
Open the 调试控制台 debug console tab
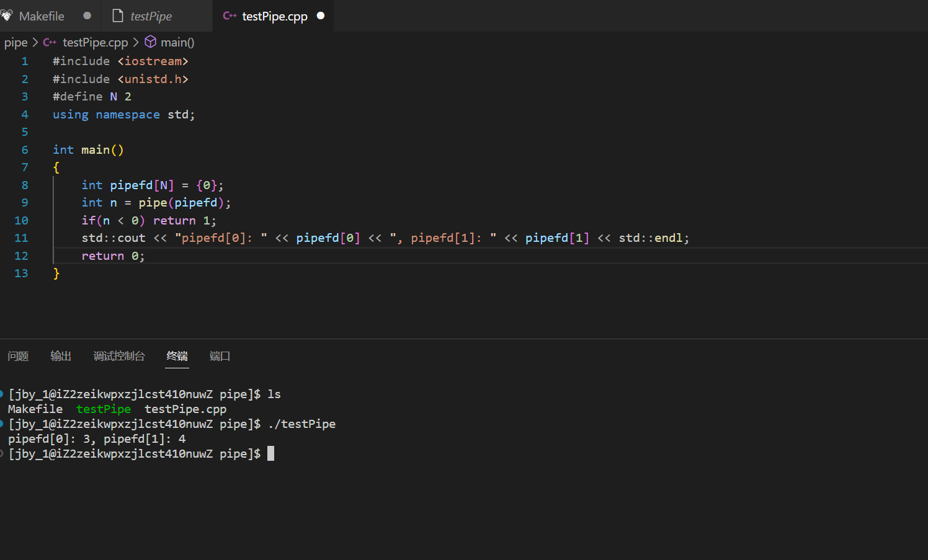[119, 356]
